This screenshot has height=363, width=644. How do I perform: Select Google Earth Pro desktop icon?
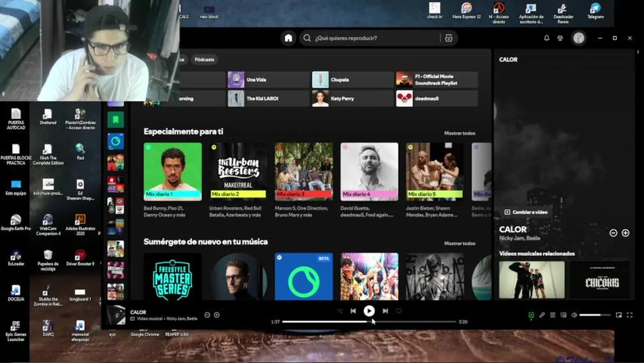click(16, 222)
